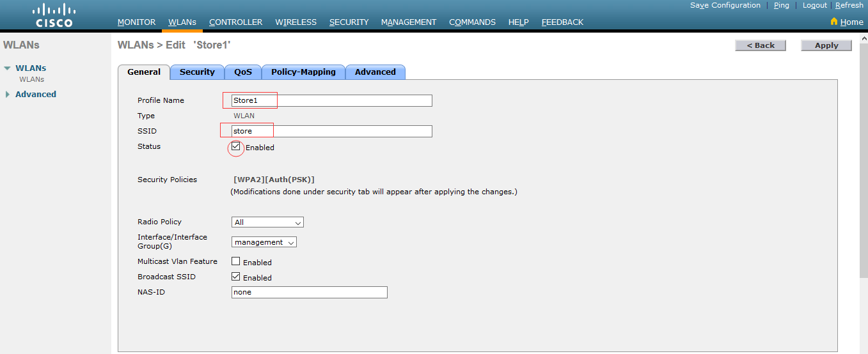868x354 pixels.
Task: Collapse the WLANs sidebar section
Action: point(7,68)
